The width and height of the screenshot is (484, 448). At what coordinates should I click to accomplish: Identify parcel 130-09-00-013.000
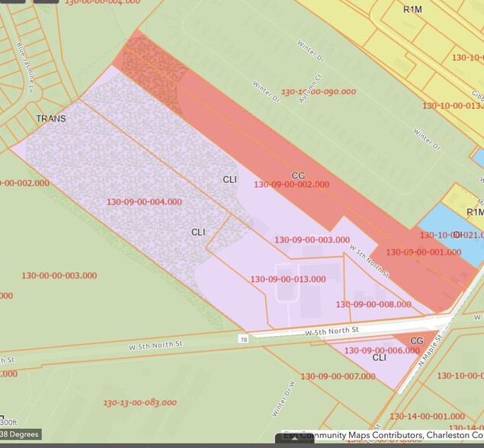[x=287, y=279]
